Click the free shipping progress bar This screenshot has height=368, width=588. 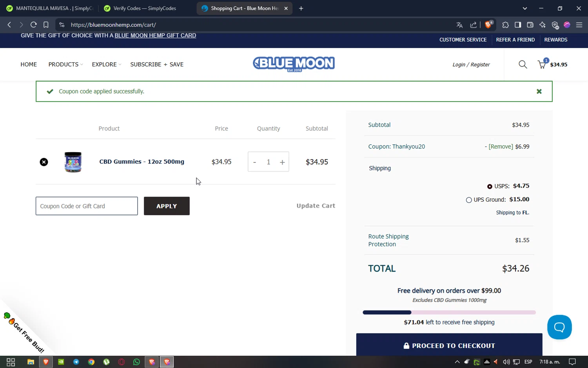click(449, 312)
